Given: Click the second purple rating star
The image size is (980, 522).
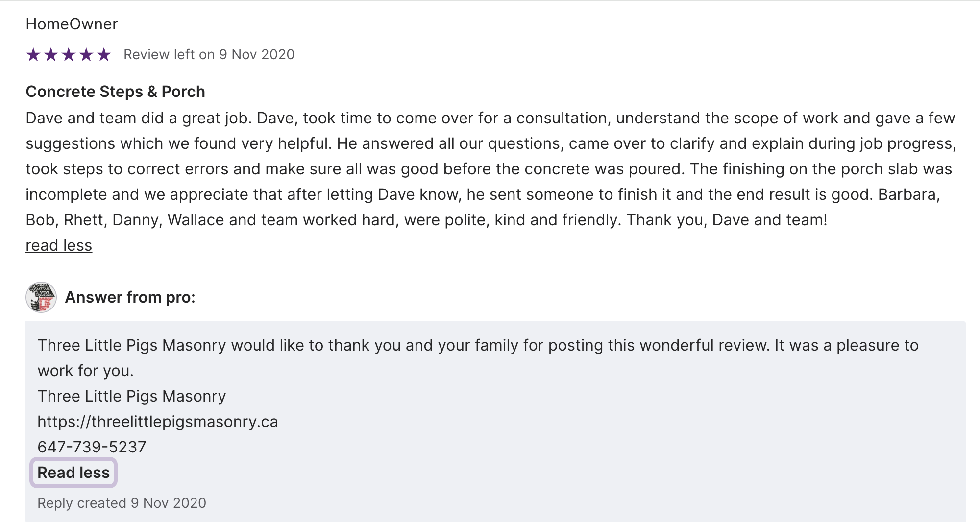Looking at the screenshot, I should [x=51, y=54].
